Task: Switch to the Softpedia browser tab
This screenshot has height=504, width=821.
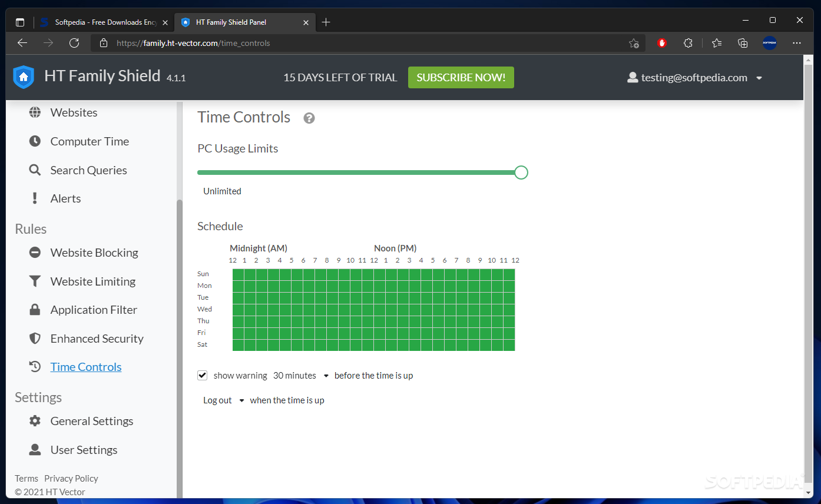Action: coord(104,22)
